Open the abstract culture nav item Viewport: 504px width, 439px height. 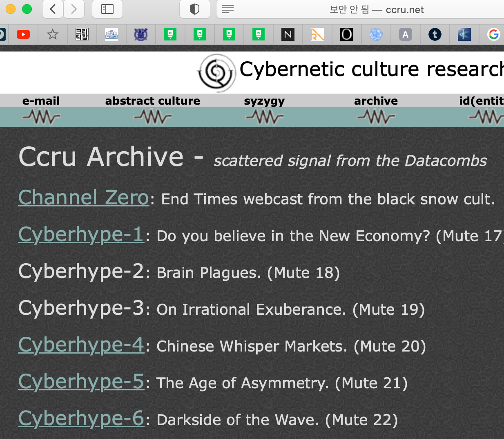tap(153, 101)
